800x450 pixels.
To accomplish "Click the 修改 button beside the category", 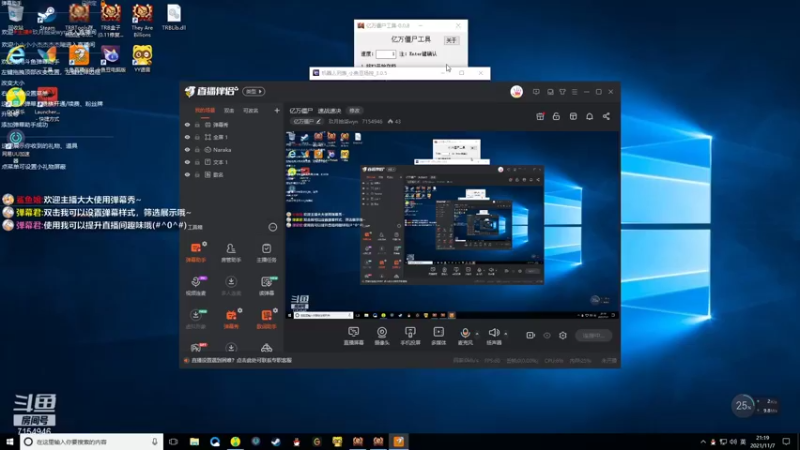I will click(355, 110).
